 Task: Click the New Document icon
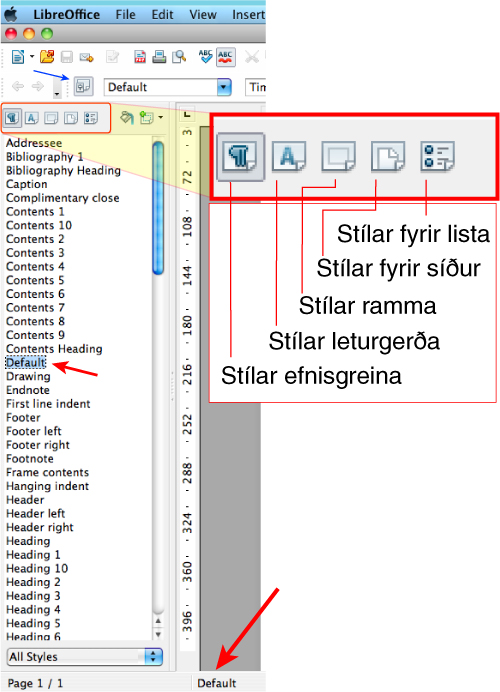coord(18,57)
